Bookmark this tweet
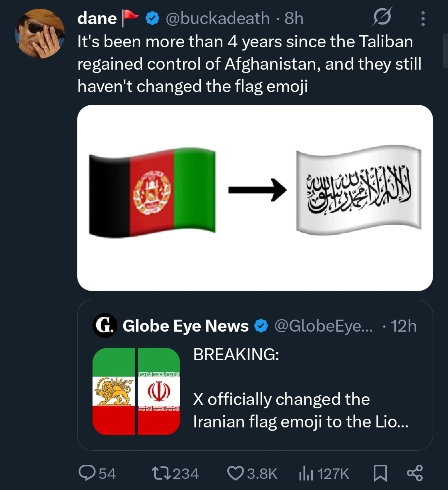Screen dimensions: 448x490 point(380,473)
